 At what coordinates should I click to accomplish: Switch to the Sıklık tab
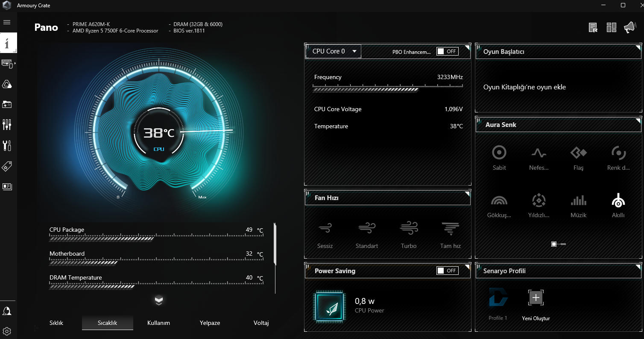pyautogui.click(x=56, y=323)
